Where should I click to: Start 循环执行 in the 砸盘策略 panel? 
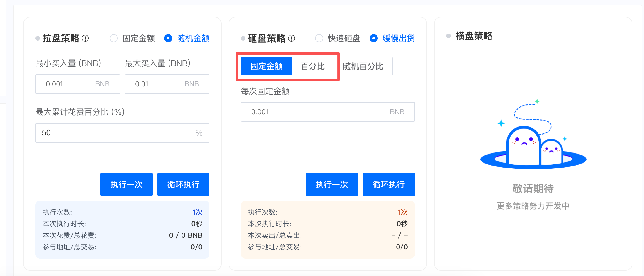pyautogui.click(x=388, y=184)
